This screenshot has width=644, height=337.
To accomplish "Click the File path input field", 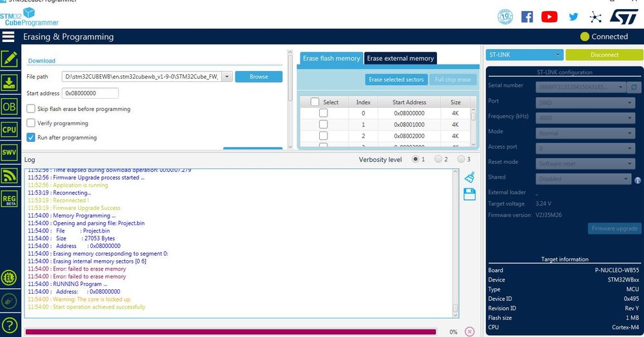I will tap(142, 77).
